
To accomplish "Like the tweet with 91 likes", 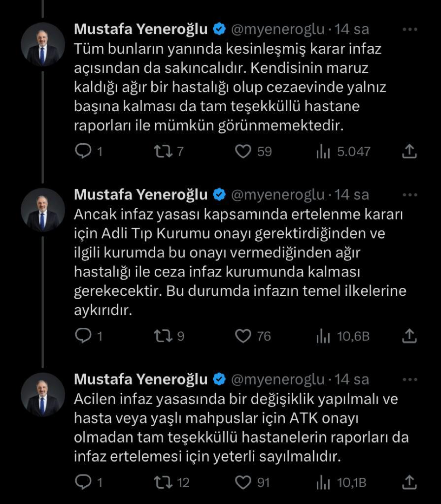I will [x=242, y=482].
